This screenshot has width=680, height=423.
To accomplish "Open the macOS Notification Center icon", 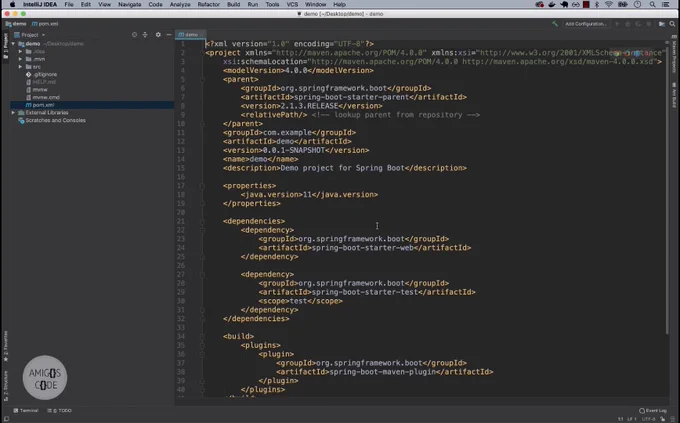I will tap(666, 4).
